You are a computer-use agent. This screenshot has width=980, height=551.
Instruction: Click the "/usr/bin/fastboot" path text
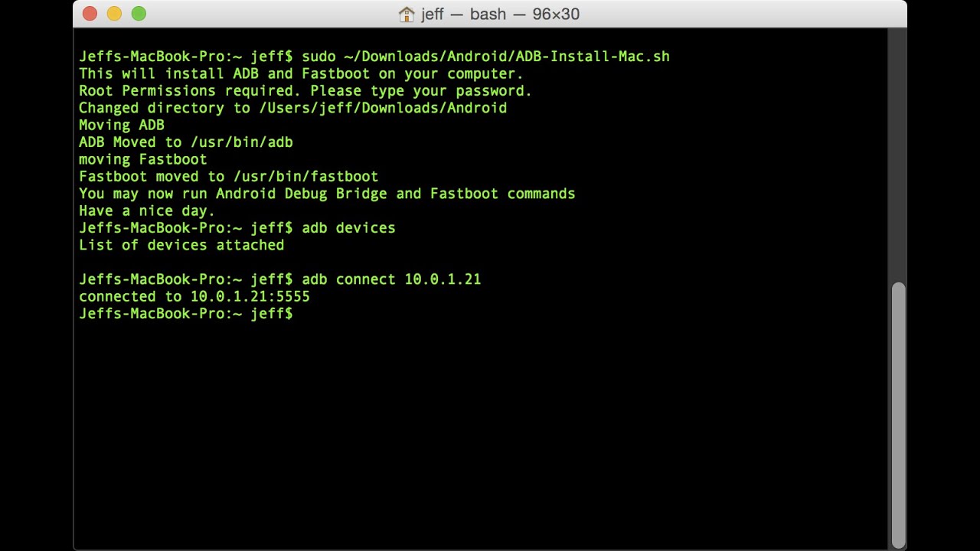pyautogui.click(x=305, y=177)
